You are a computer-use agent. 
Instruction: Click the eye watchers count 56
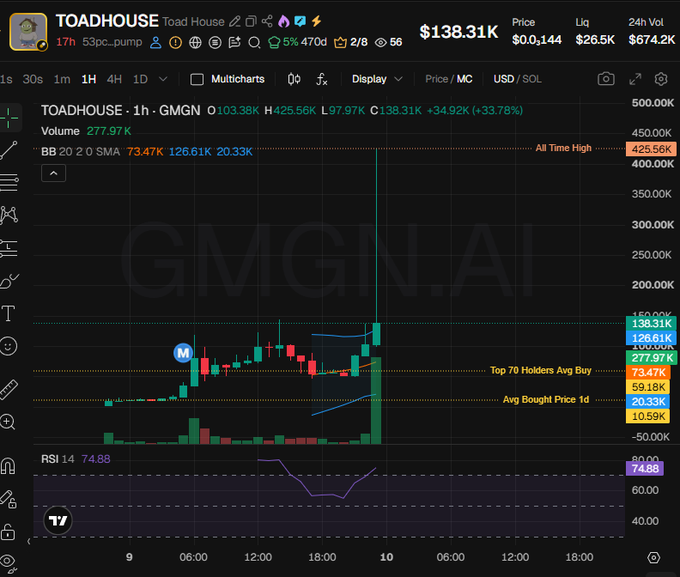[389, 42]
